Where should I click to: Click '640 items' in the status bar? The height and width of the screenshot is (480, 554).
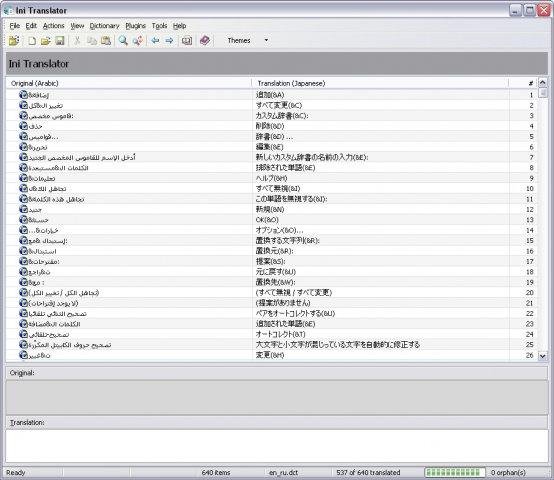tap(216, 472)
